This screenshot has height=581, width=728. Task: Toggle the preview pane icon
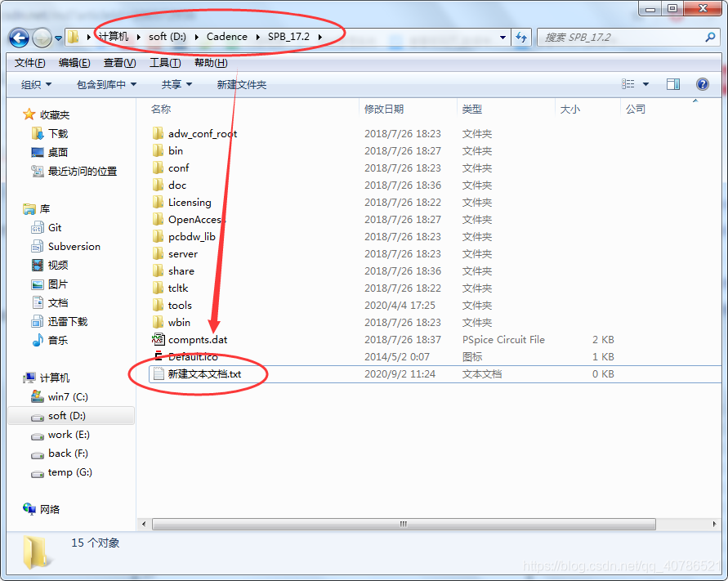[x=673, y=84]
